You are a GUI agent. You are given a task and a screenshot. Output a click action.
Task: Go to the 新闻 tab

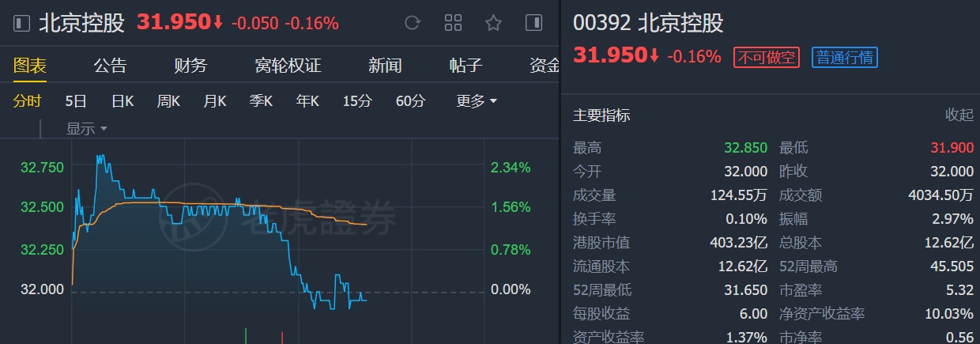[385, 66]
